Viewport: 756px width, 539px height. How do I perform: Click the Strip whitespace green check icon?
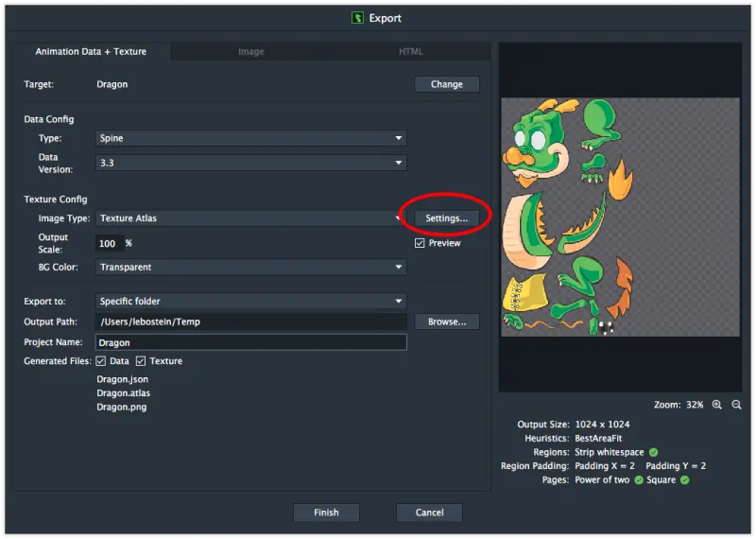(x=653, y=452)
